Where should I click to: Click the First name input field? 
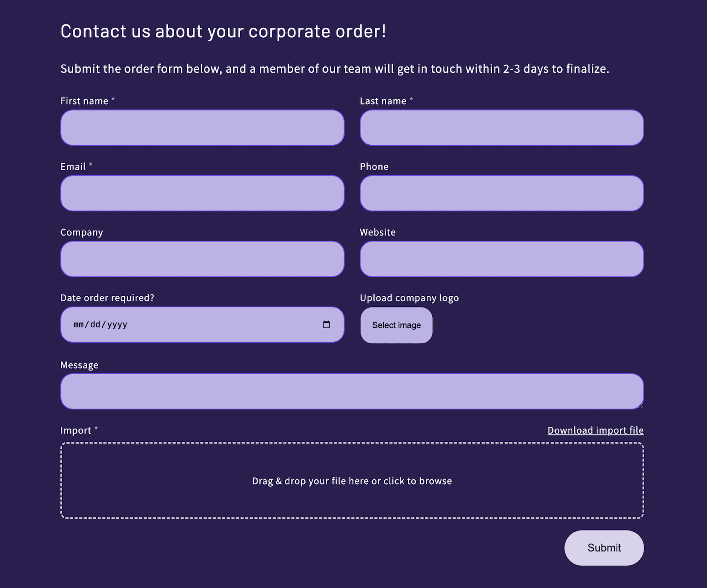pyautogui.click(x=202, y=128)
